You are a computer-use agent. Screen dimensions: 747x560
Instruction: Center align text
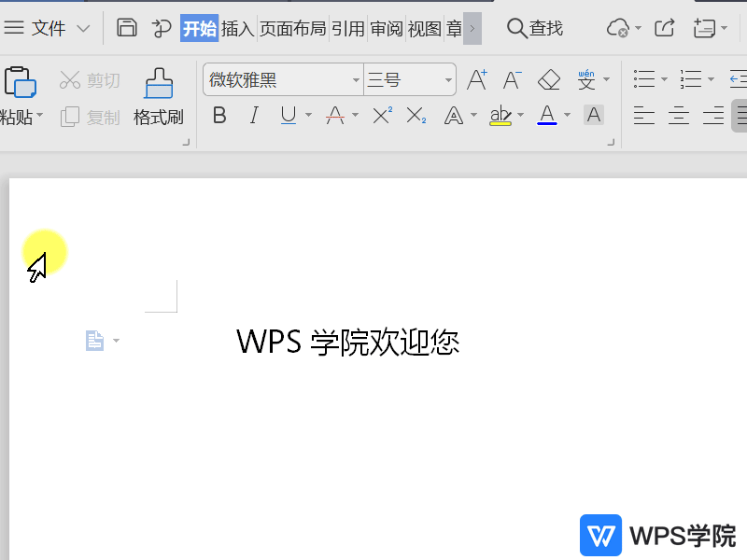[x=679, y=116]
